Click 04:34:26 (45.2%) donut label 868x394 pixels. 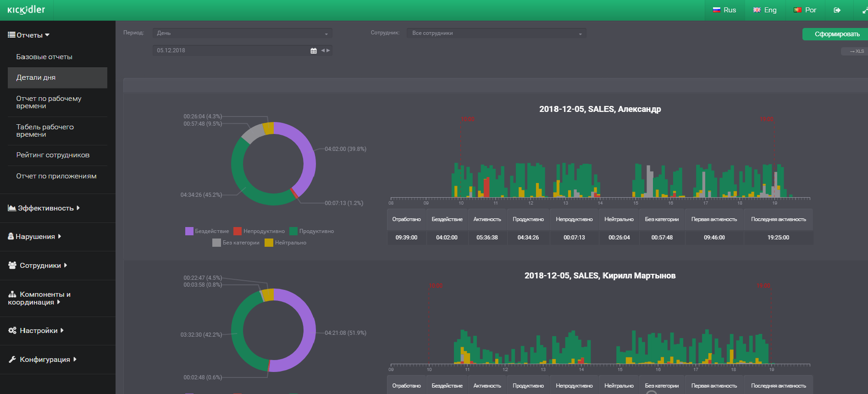point(201,195)
